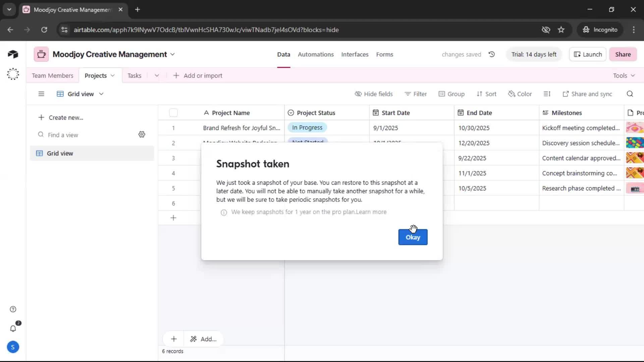Click the Group toolbar option
The image size is (644, 362).
(x=451, y=94)
